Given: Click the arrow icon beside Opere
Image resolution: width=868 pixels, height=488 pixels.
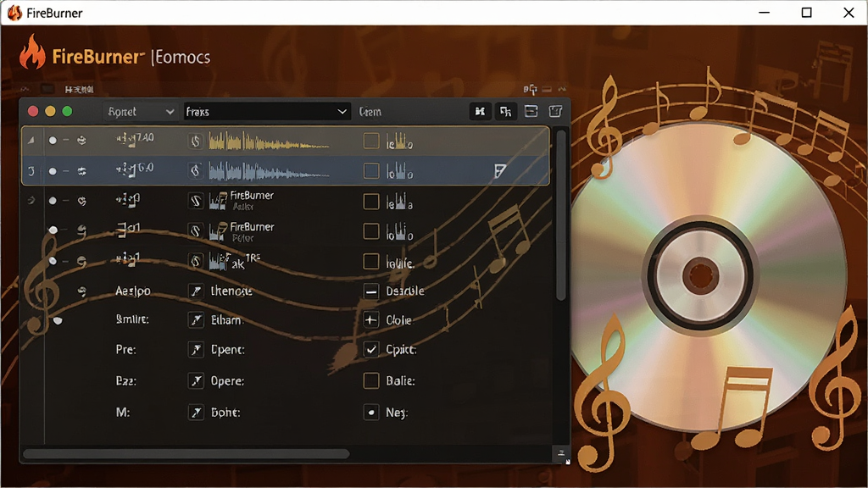Looking at the screenshot, I should (x=196, y=380).
